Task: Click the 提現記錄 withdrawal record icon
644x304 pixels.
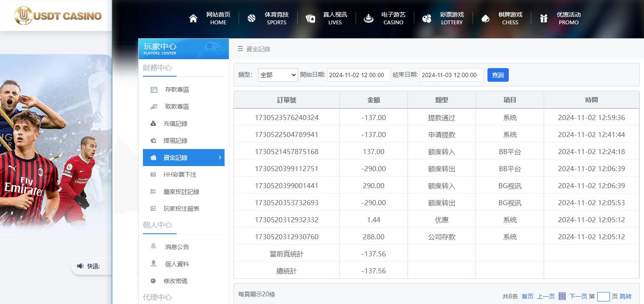Action: (154, 141)
